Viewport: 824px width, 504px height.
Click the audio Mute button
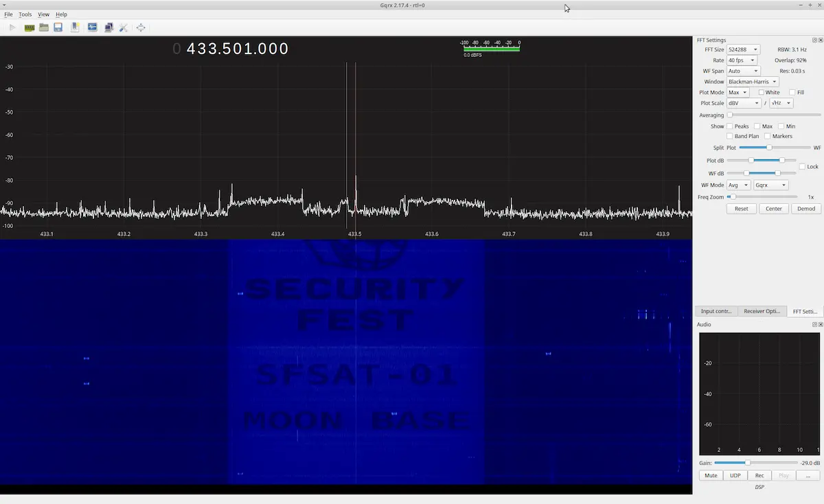711,475
